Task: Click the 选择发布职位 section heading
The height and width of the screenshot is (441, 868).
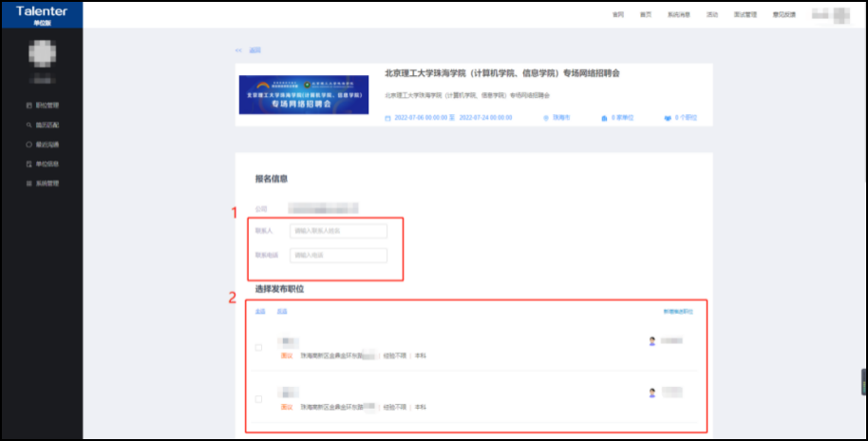Action: (279, 289)
